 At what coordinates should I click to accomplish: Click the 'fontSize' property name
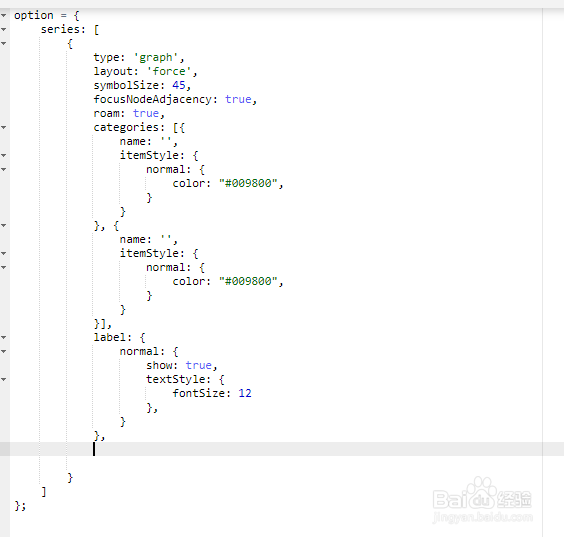pyautogui.click(x=199, y=393)
